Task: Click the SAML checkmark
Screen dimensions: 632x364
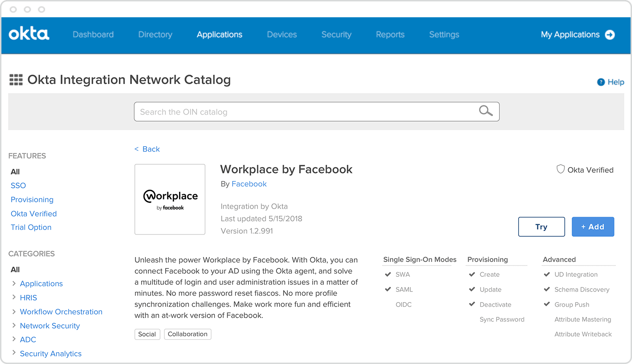Action: pos(388,289)
